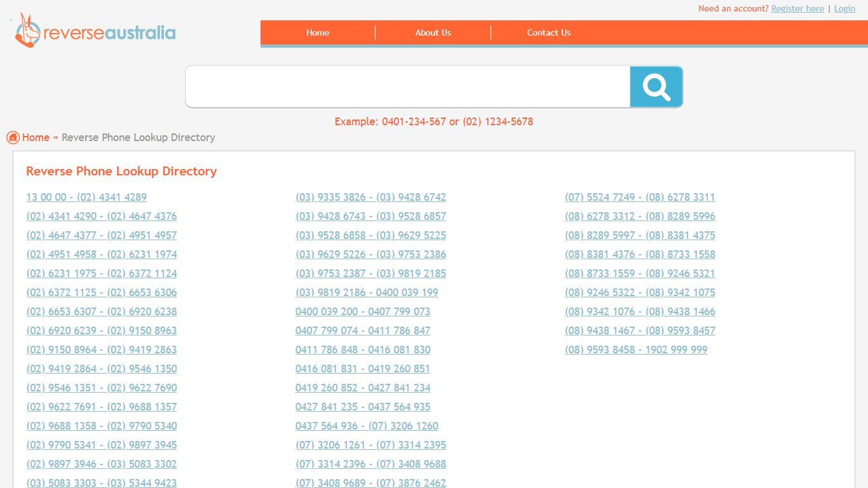Open range 0427 841 235 - 0437 564 935

(363, 407)
